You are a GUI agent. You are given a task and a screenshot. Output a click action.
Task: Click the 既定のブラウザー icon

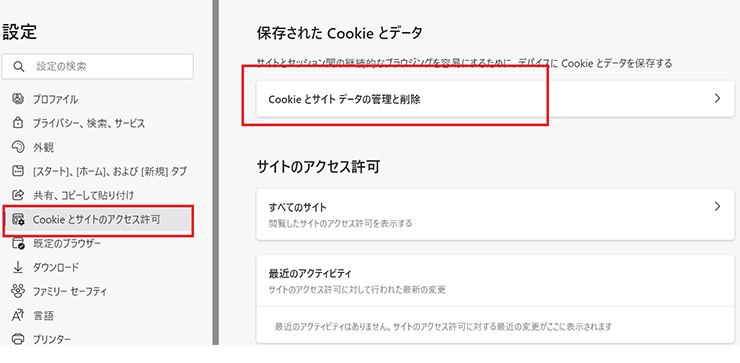tap(17, 244)
